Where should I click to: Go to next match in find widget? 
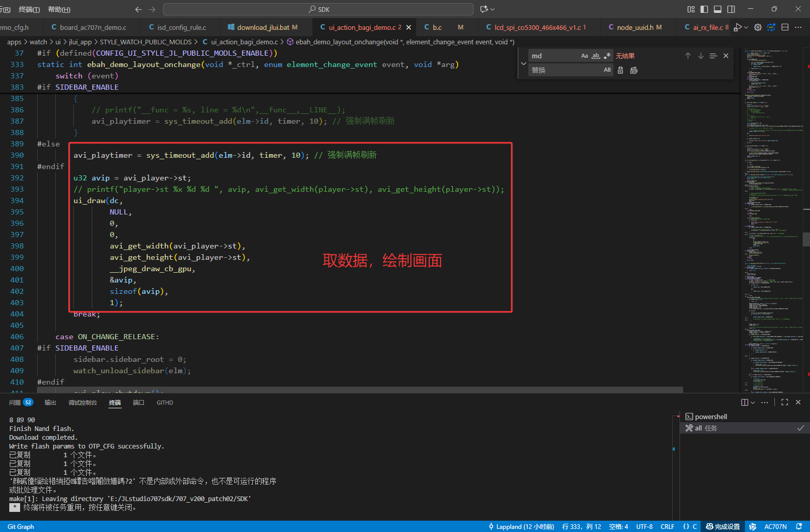pos(701,56)
